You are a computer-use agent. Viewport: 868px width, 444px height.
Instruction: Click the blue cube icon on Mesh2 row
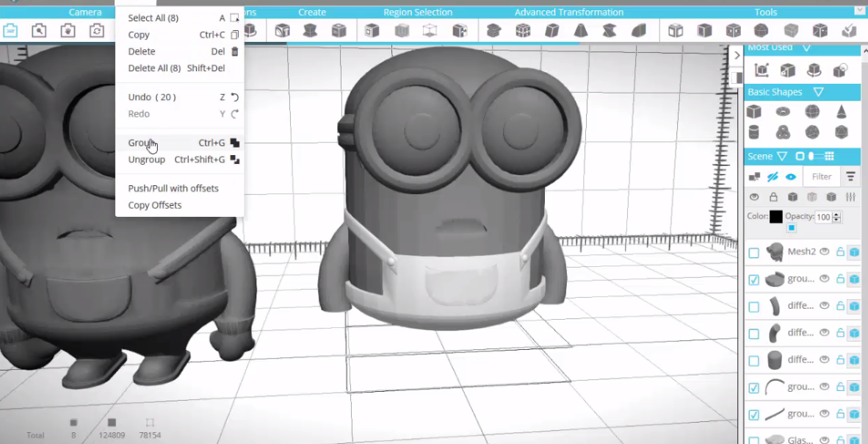[854, 252]
